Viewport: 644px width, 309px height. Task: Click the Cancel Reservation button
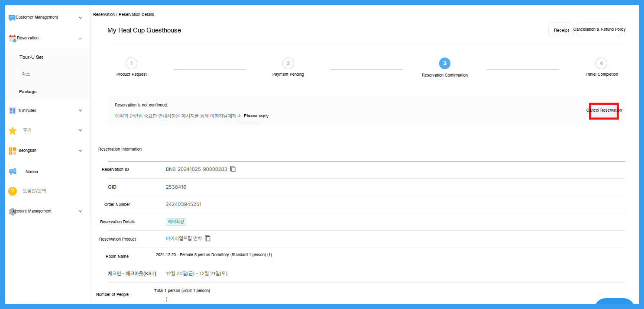(604, 110)
